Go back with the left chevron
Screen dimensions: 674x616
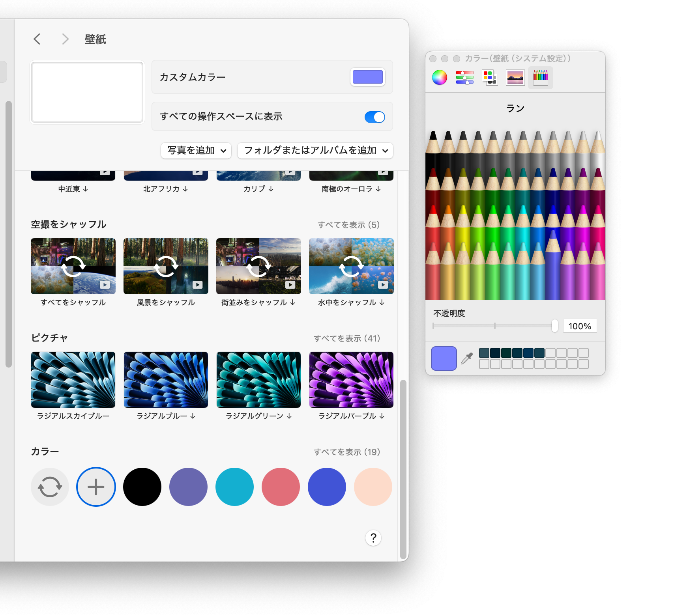pyautogui.click(x=37, y=39)
